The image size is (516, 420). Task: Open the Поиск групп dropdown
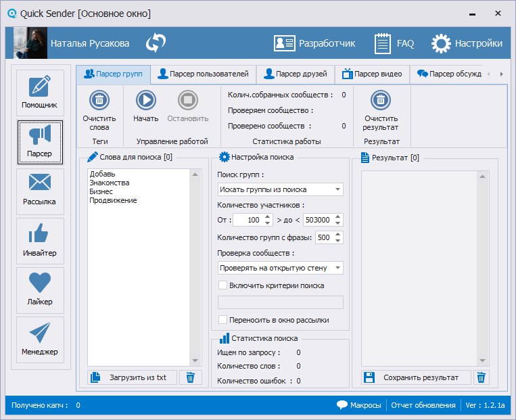[x=281, y=189]
